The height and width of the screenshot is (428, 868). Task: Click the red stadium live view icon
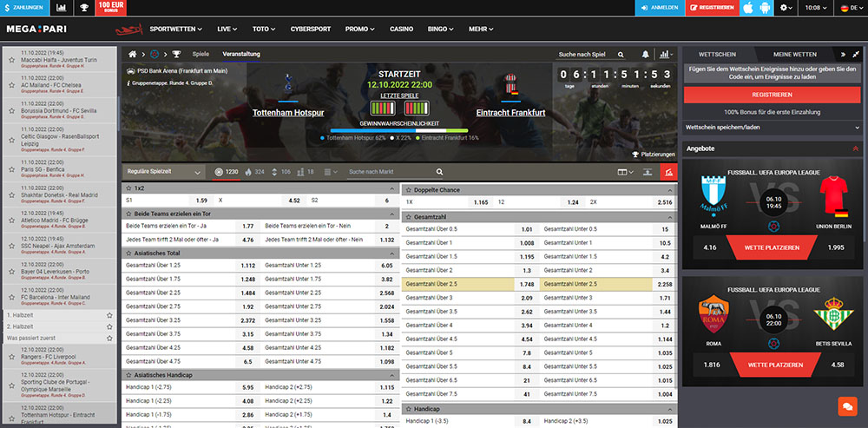tap(668, 172)
